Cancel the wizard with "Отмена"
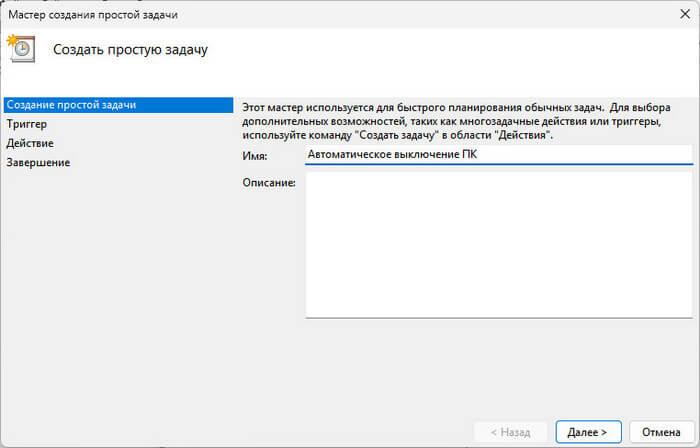 click(661, 431)
